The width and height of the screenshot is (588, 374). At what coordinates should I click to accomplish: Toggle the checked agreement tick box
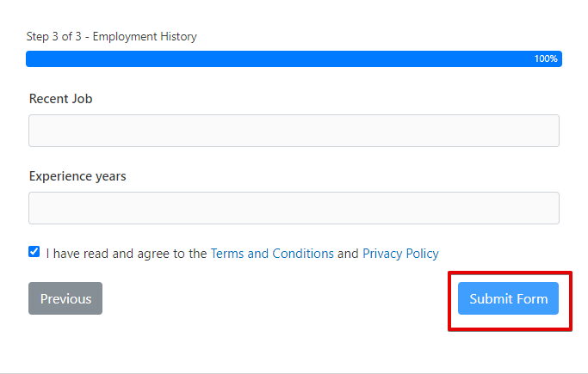coord(34,252)
